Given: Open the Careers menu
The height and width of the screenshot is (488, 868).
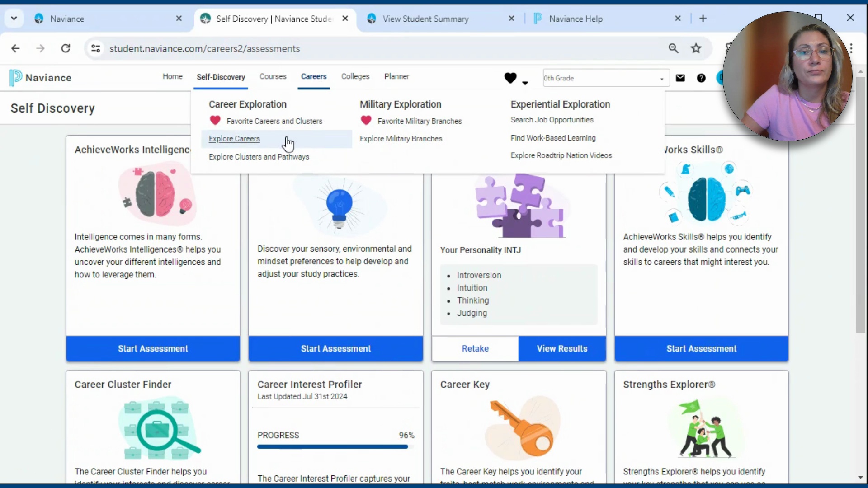Looking at the screenshot, I should [x=314, y=77].
